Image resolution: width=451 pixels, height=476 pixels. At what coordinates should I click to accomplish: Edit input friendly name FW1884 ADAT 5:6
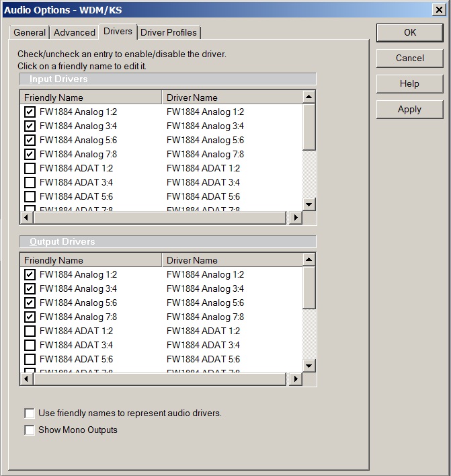click(76, 196)
